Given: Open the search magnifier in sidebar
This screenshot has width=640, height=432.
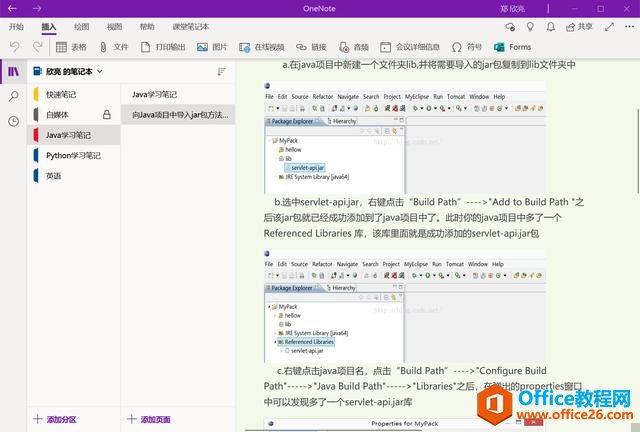Looking at the screenshot, I should click(13, 96).
